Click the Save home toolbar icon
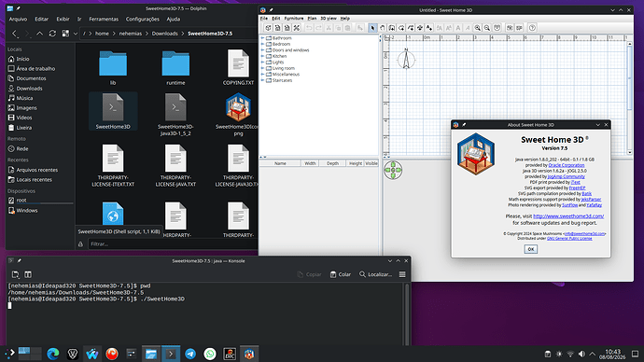This screenshot has height=362, width=644. pos(287,28)
